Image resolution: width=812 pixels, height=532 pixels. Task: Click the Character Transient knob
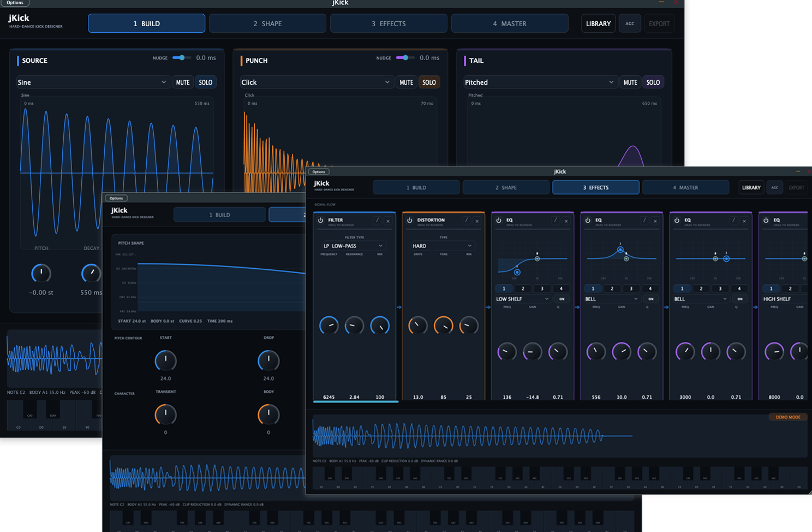(x=165, y=415)
